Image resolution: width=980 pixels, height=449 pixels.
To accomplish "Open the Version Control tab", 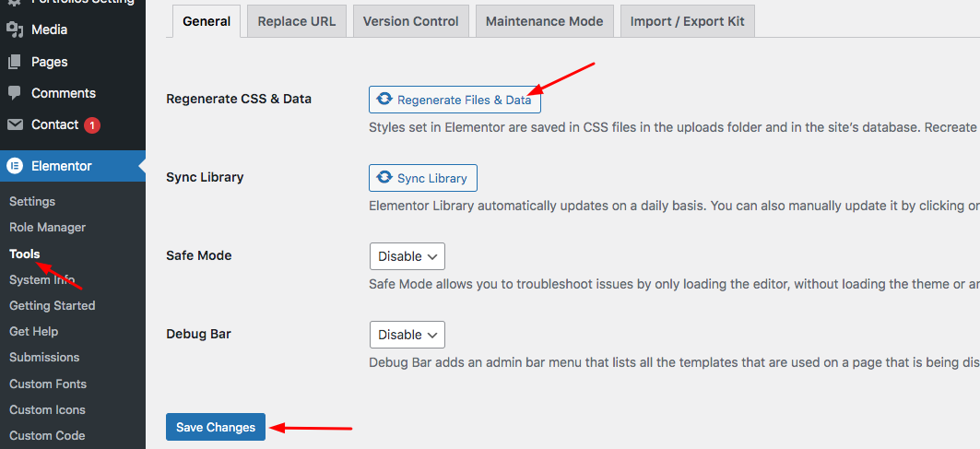I will coord(411,21).
